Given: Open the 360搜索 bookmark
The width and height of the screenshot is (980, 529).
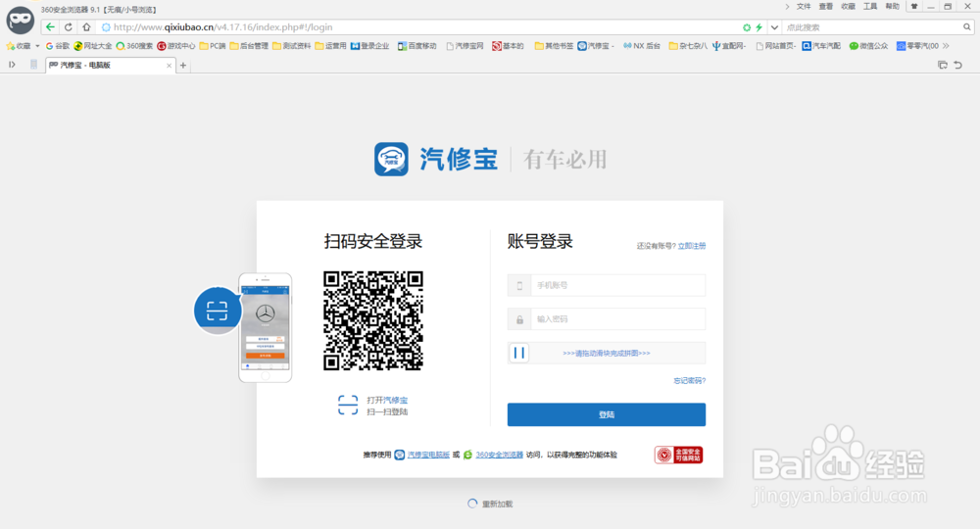Looking at the screenshot, I should (134, 46).
